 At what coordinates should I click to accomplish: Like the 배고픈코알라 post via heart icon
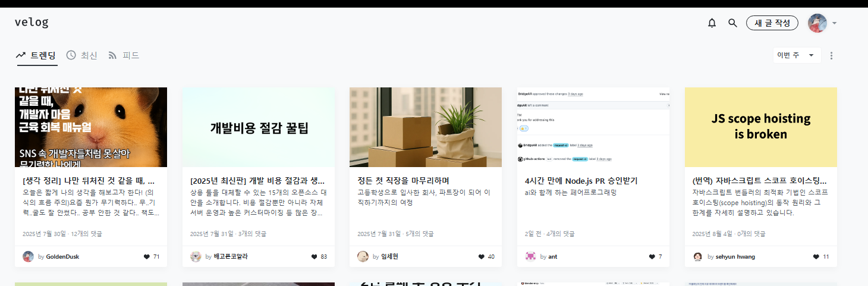coord(315,257)
